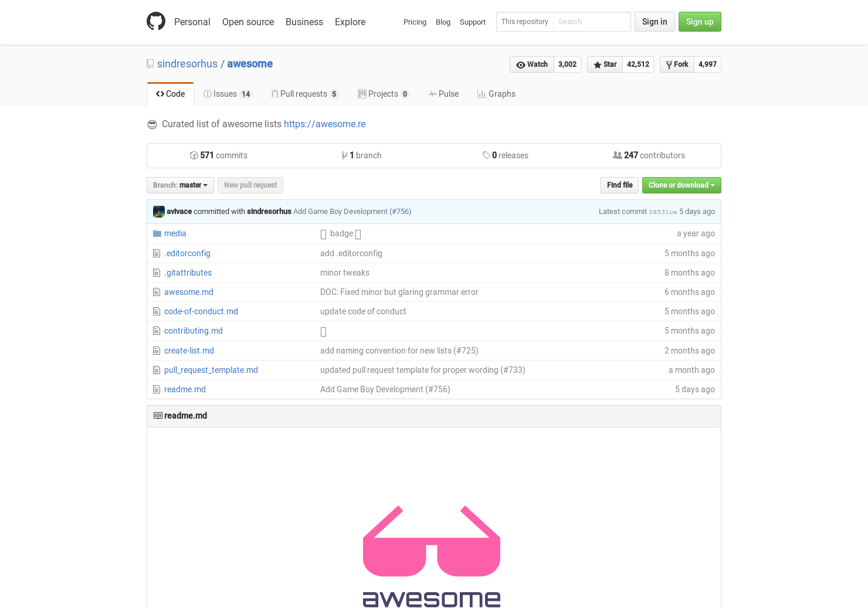Screen dimensions: 868x608
Task: Click the Fork button
Action: (x=677, y=64)
